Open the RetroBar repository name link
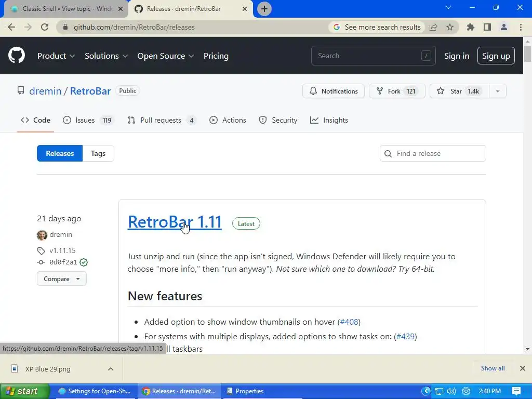This screenshot has width=532, height=399. click(90, 91)
